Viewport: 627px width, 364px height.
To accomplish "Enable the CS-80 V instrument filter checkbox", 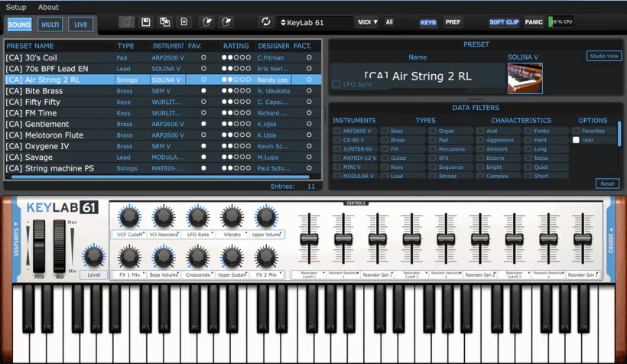I will pos(337,140).
